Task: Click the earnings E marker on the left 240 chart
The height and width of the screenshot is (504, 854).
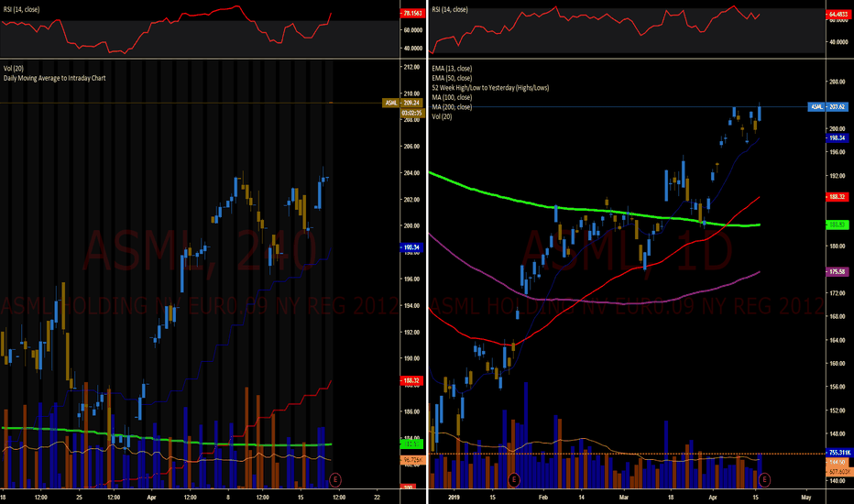Action: coord(335,480)
